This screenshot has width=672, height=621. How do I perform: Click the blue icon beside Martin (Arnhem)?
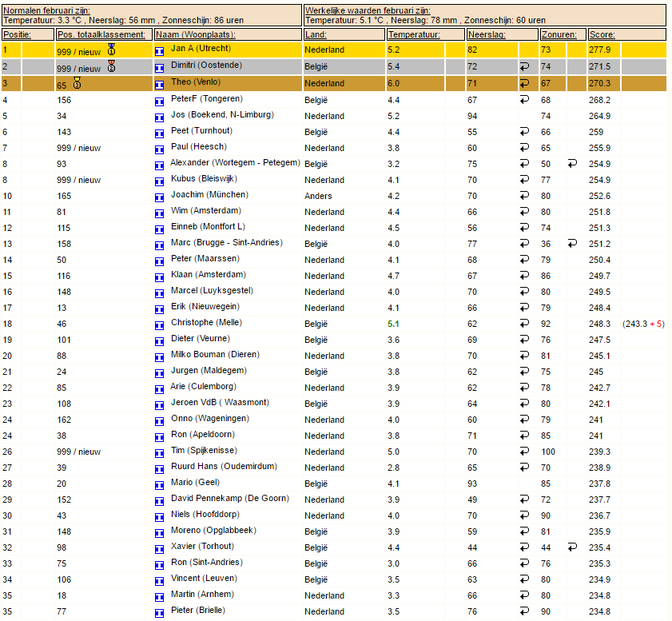click(160, 598)
